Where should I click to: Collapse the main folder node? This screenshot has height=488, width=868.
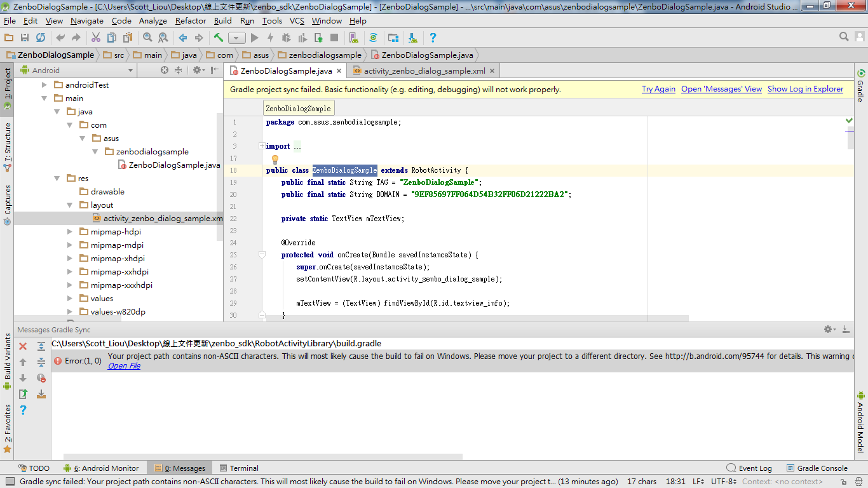coord(44,98)
